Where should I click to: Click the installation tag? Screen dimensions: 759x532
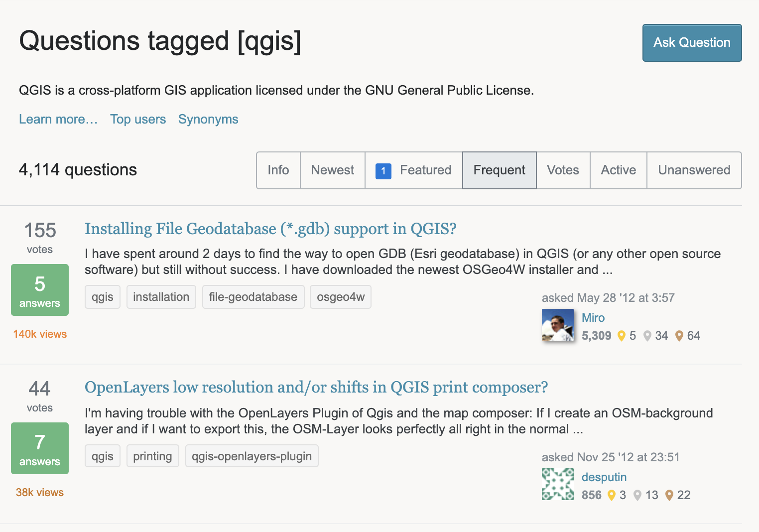click(161, 297)
